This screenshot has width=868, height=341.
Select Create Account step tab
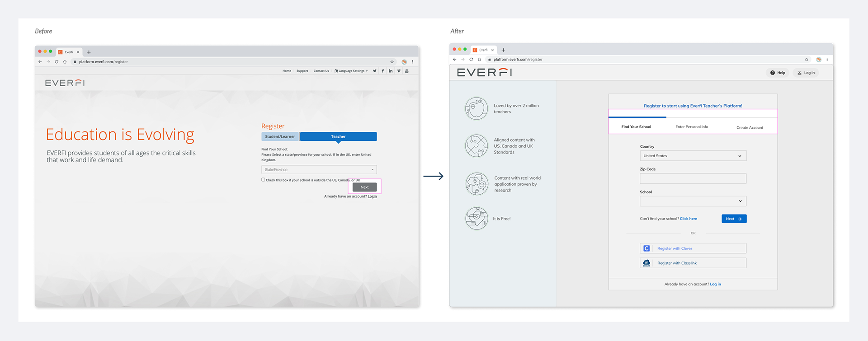point(750,128)
